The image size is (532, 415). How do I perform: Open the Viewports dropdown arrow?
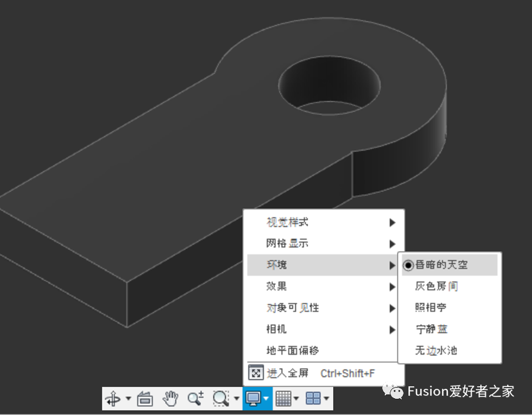[326, 398]
